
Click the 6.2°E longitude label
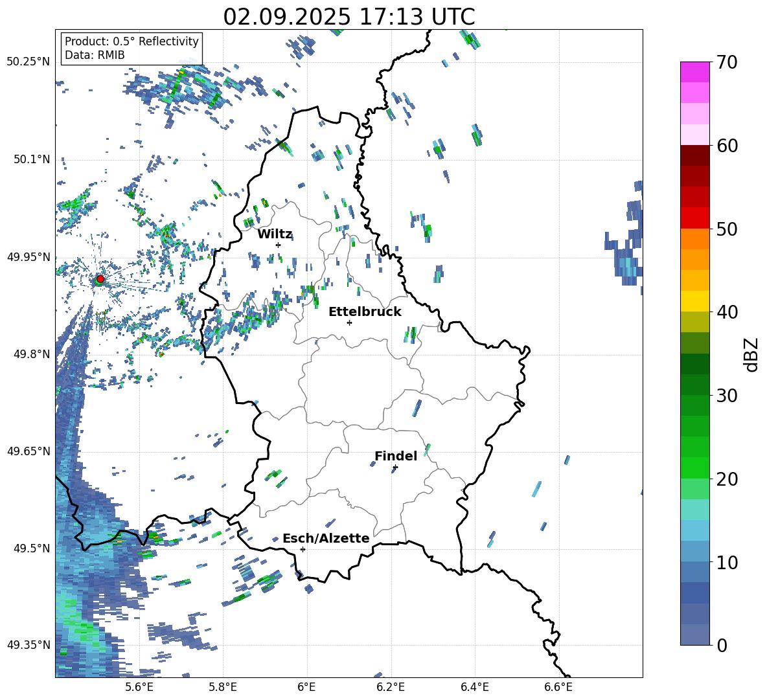click(391, 687)
